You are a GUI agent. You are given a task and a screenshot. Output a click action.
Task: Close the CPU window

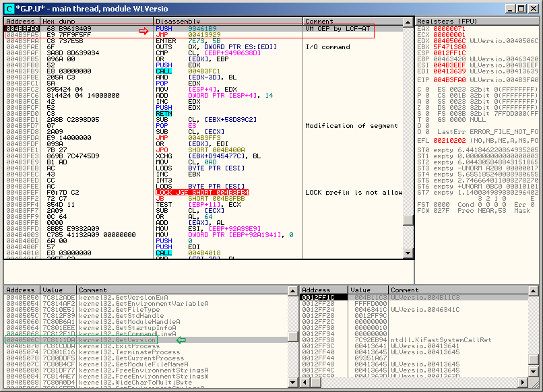[x=534, y=9]
